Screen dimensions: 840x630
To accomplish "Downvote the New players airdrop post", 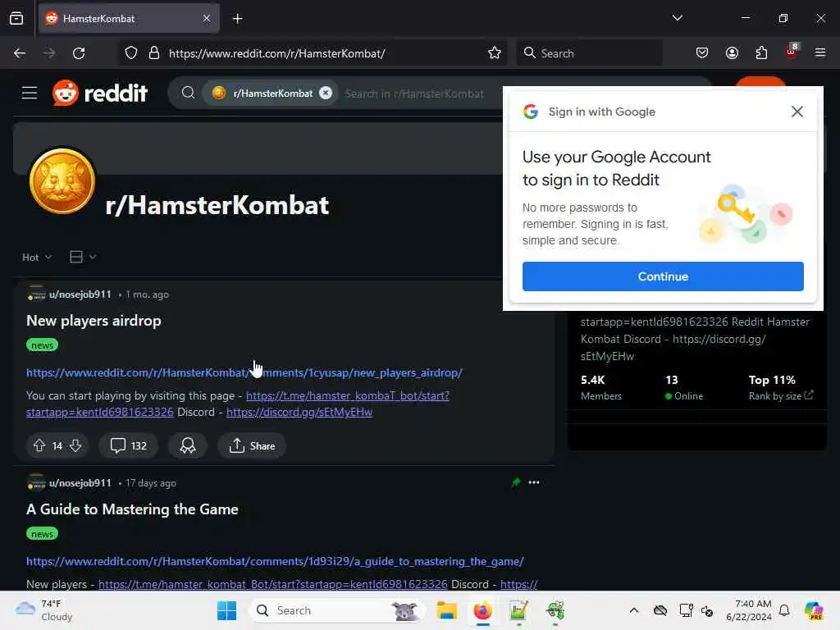I will (75, 445).
